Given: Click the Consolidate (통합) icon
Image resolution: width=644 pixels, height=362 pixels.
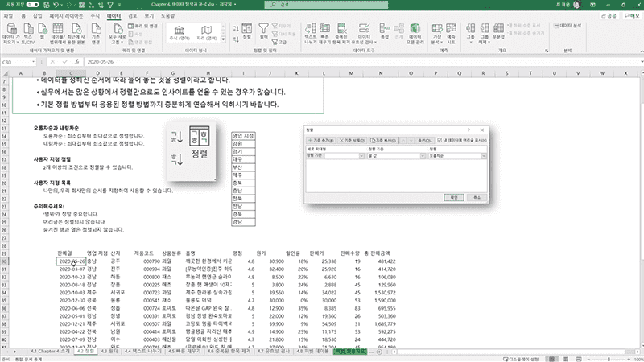Looking at the screenshot, I should (385, 31).
